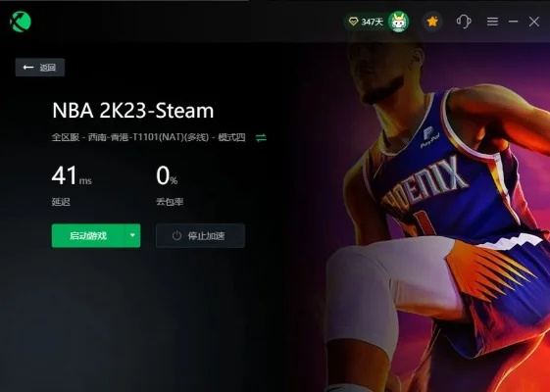Select the NBA 2K23-Steam title text
The image size is (550, 392).
(133, 111)
